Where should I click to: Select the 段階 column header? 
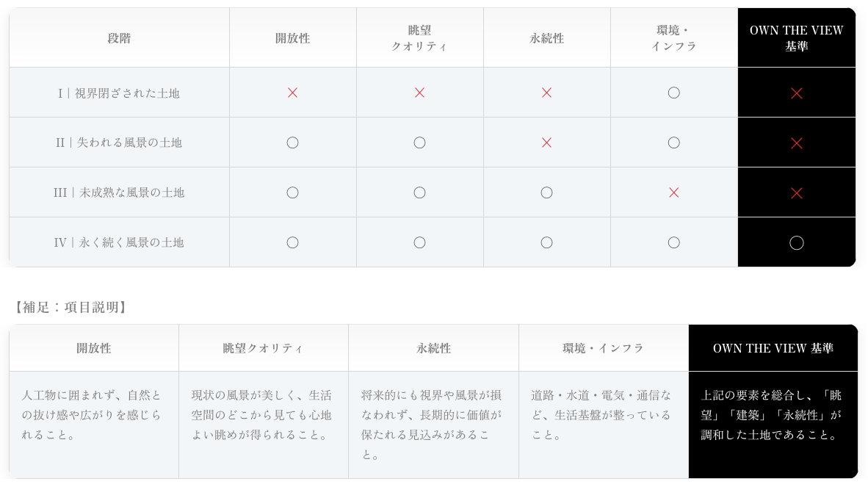[x=119, y=38]
